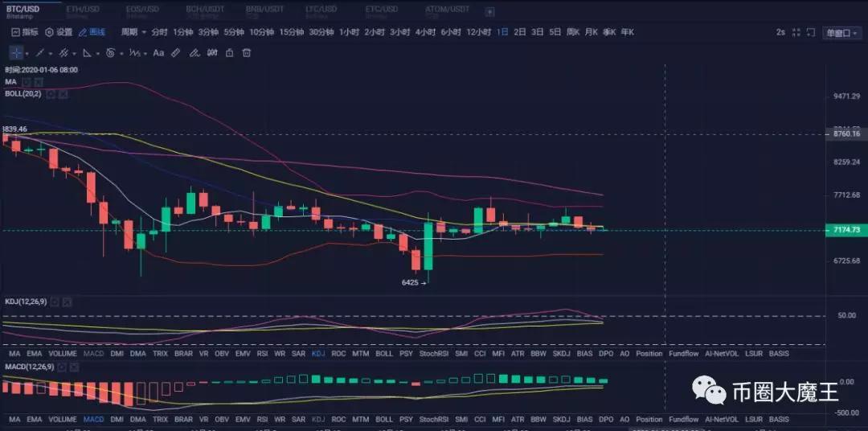Open MA indicator settings icon
Viewport: 868px width, 431px height.
(26, 82)
